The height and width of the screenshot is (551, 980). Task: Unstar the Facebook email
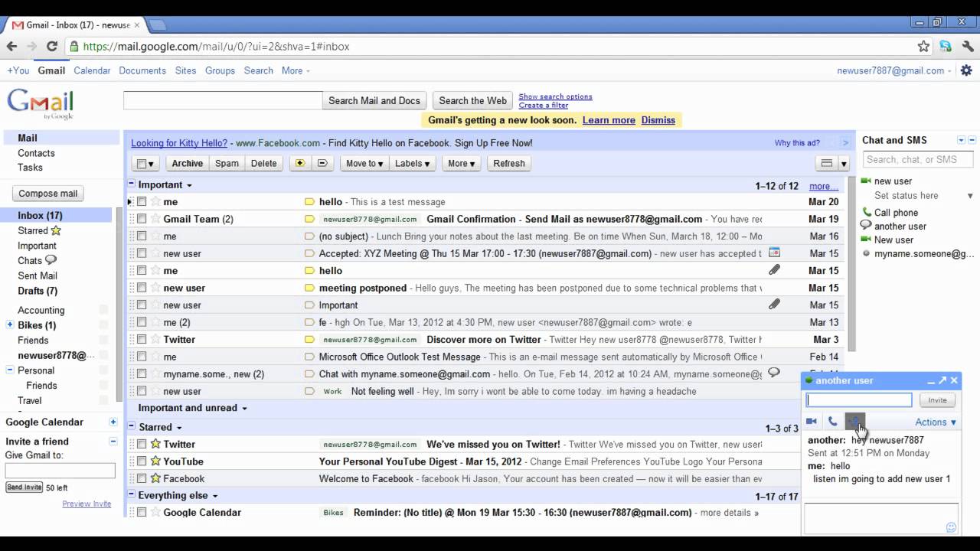[155, 478]
